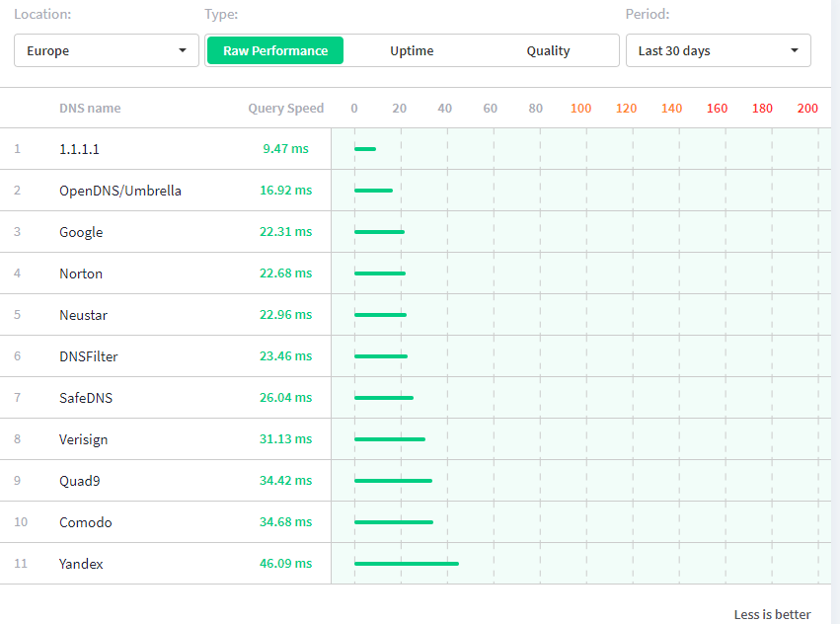The image size is (840, 624).
Task: Click the 22.31 ms query speed value
Action: 285,232
